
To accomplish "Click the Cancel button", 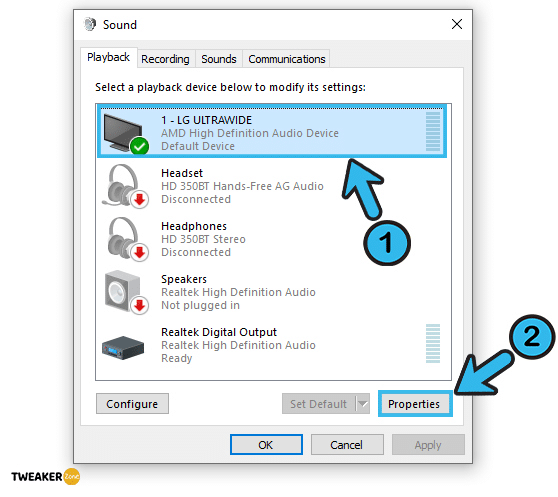I will 347,445.
